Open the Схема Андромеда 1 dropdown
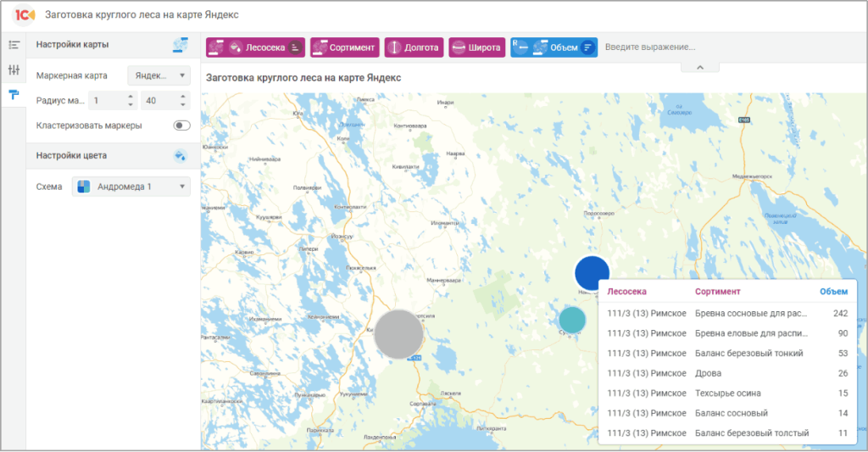Image resolution: width=868 pixels, height=452 pixels. (x=131, y=187)
